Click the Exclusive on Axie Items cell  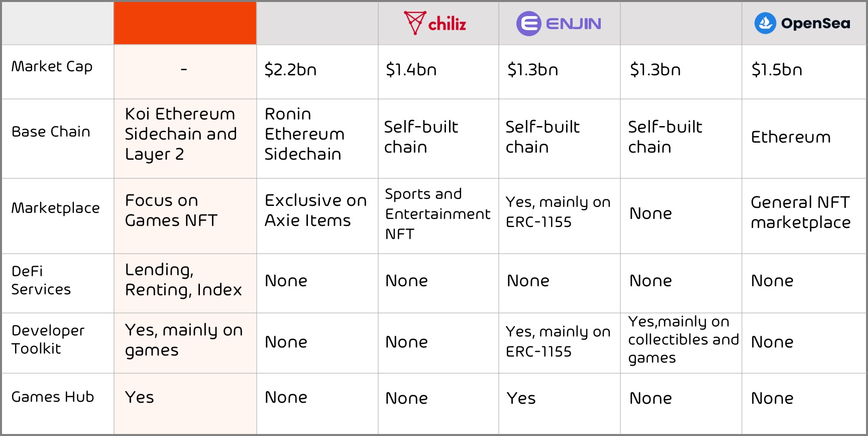(x=315, y=210)
